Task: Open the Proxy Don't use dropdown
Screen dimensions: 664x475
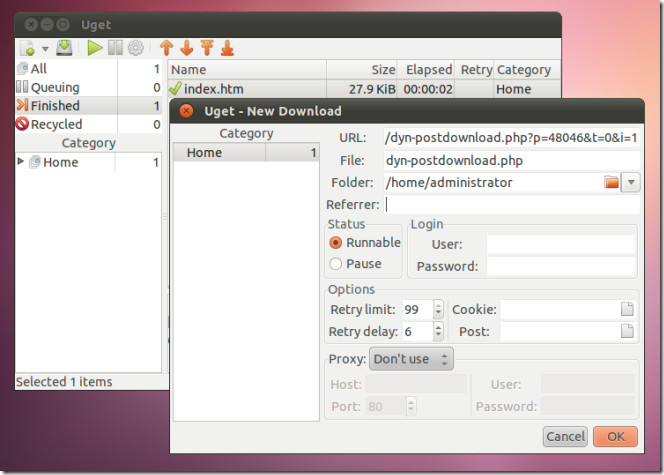Action: tap(411, 359)
